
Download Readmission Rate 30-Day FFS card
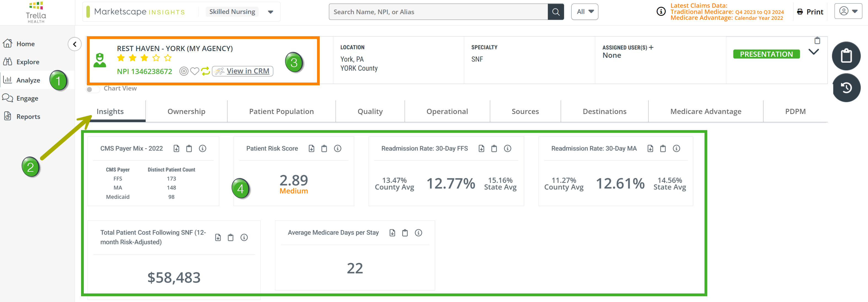pos(481,149)
